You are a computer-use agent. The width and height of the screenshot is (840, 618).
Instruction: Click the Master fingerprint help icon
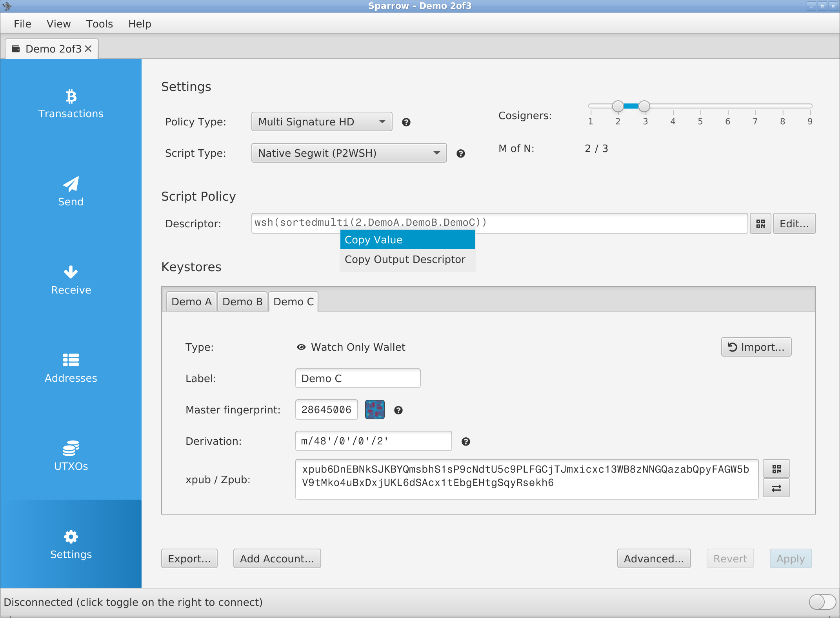tap(398, 410)
